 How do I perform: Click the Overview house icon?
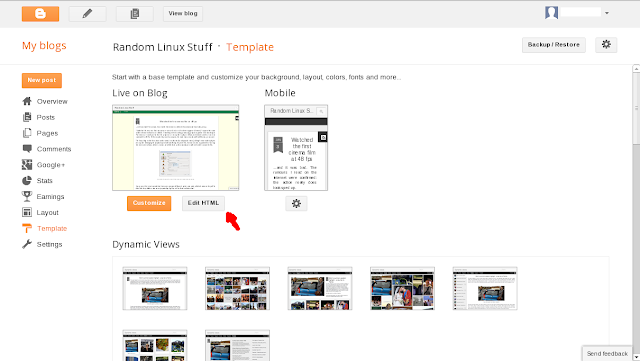[x=27, y=101]
